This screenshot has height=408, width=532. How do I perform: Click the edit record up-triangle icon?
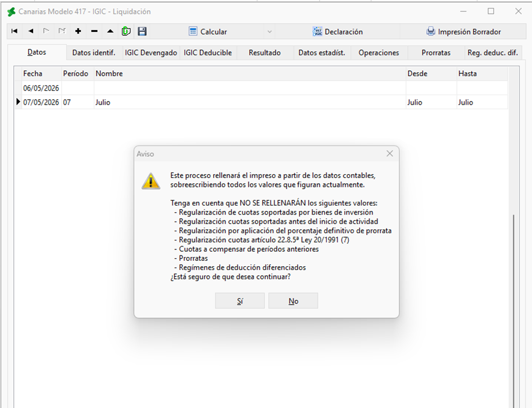(110, 31)
